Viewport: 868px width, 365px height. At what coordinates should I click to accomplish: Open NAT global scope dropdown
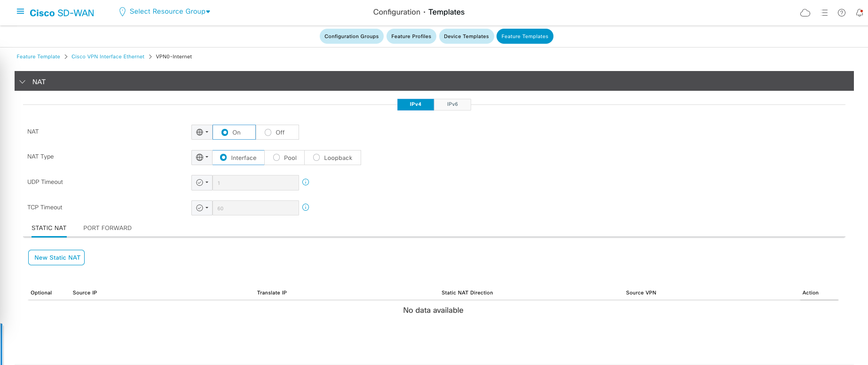[x=202, y=132]
